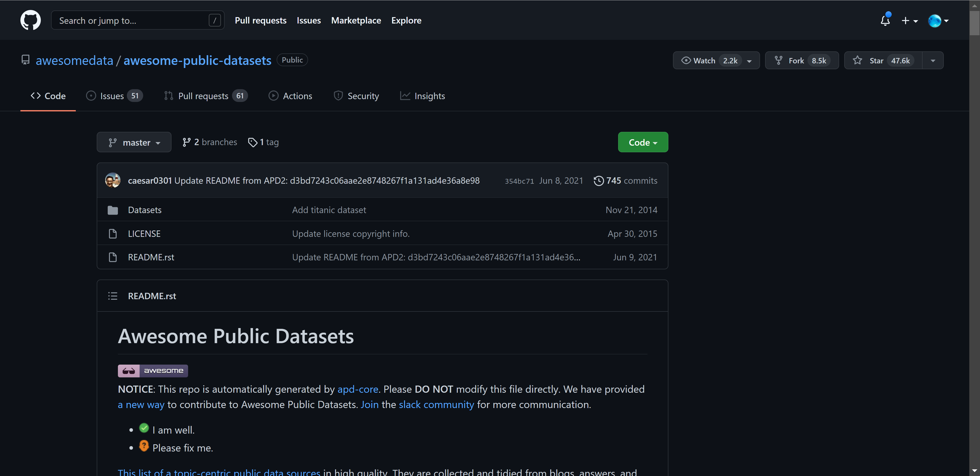Open the apd-core link

tap(358, 389)
